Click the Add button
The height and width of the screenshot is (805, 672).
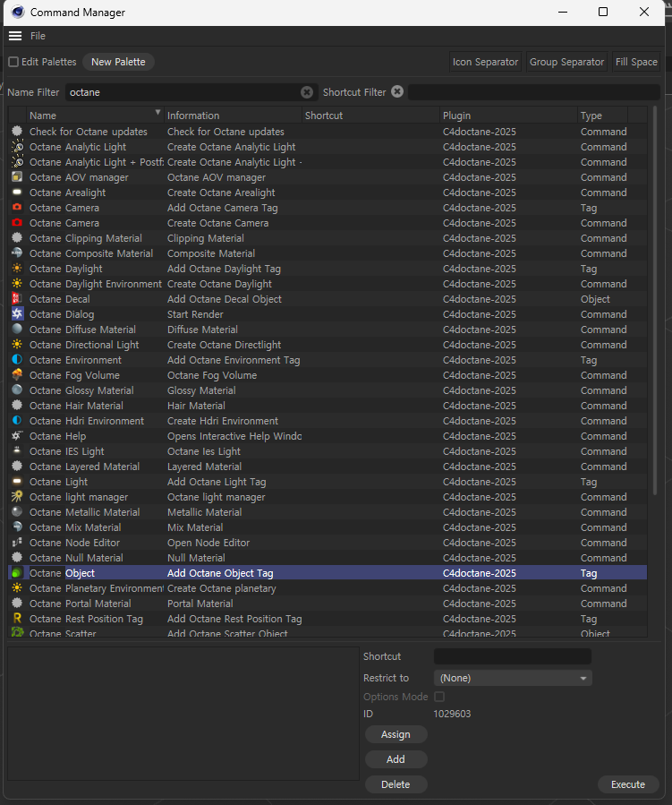396,759
